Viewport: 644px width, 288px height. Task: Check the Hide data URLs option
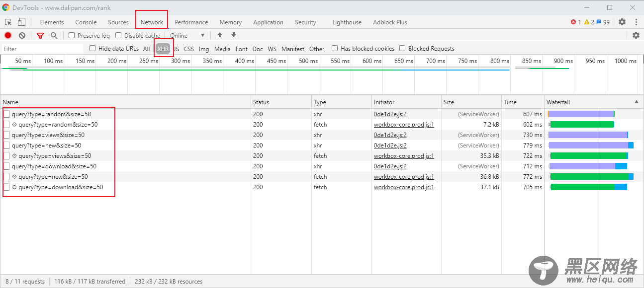coord(92,48)
